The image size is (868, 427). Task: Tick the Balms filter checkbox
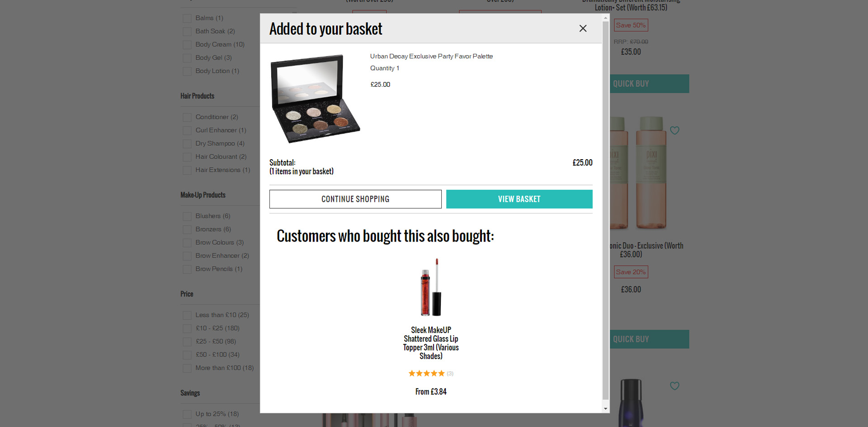[x=187, y=19]
